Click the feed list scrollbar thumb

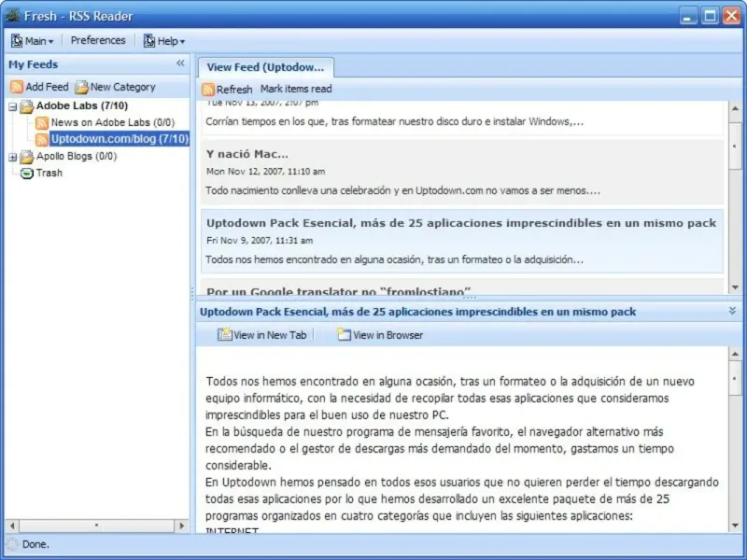(x=735, y=146)
